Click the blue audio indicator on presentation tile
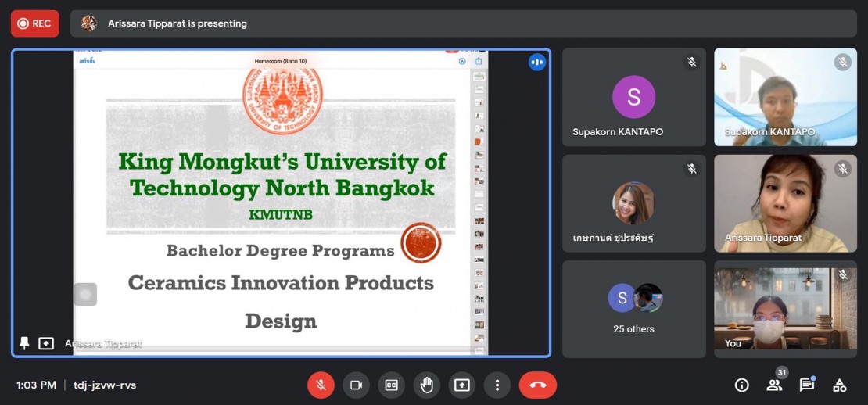The width and height of the screenshot is (868, 405). pos(537,62)
